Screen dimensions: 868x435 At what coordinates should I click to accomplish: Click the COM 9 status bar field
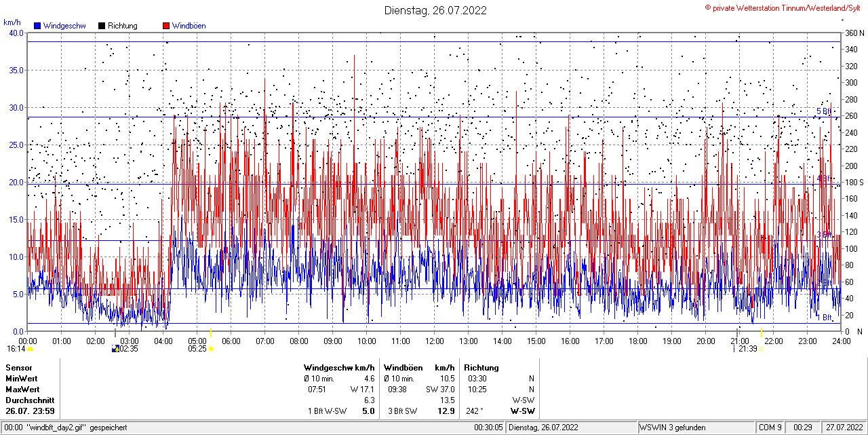tap(770, 428)
